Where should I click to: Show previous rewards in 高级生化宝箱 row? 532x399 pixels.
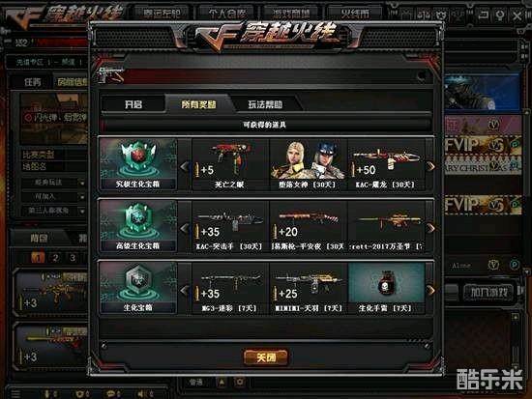click(185, 228)
